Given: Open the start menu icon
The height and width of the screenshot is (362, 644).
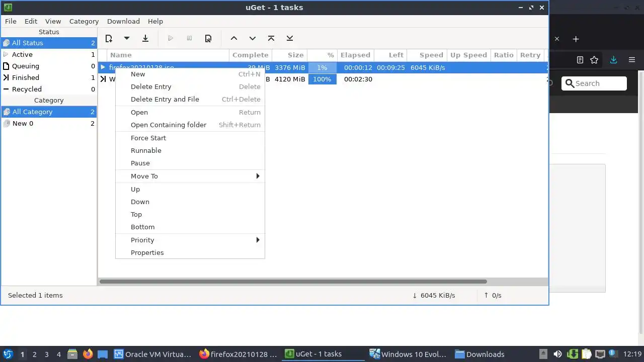Looking at the screenshot, I should click(x=8, y=354).
